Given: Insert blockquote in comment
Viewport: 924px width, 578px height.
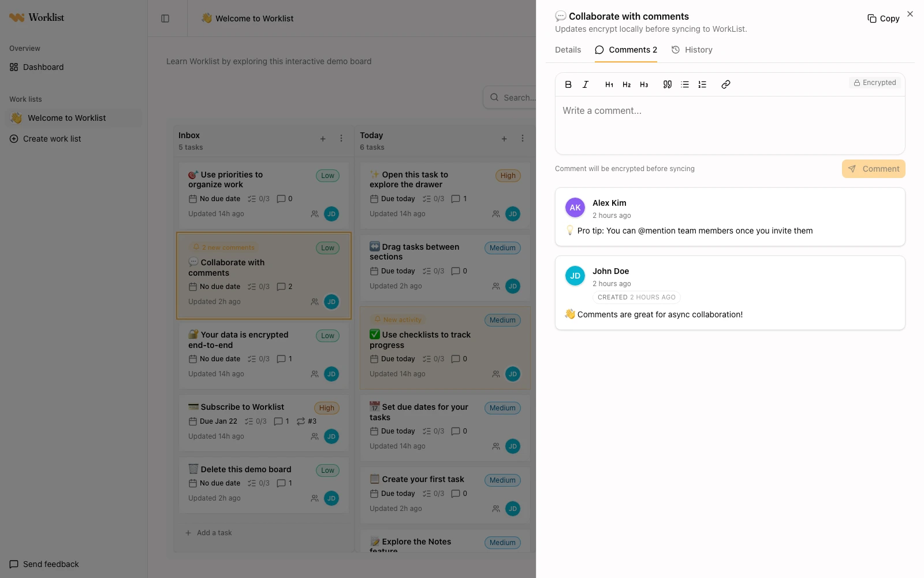Looking at the screenshot, I should (x=668, y=84).
